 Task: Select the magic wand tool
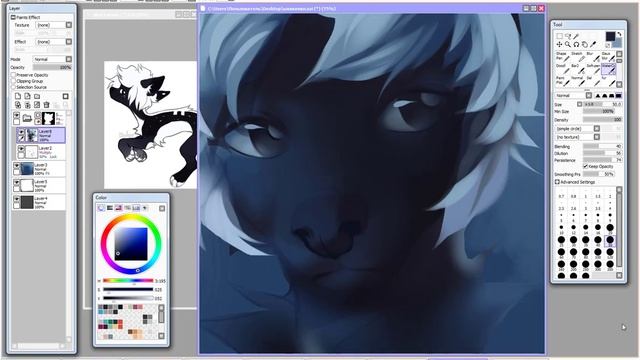click(x=576, y=36)
